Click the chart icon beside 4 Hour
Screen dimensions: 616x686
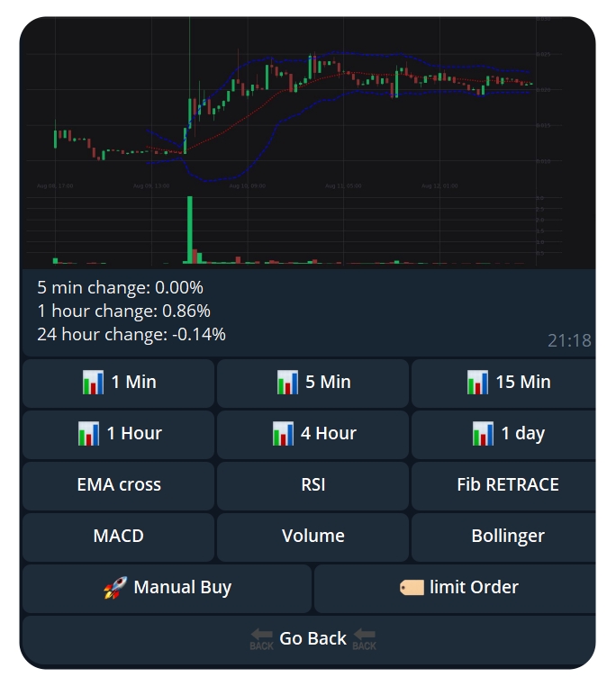283,434
